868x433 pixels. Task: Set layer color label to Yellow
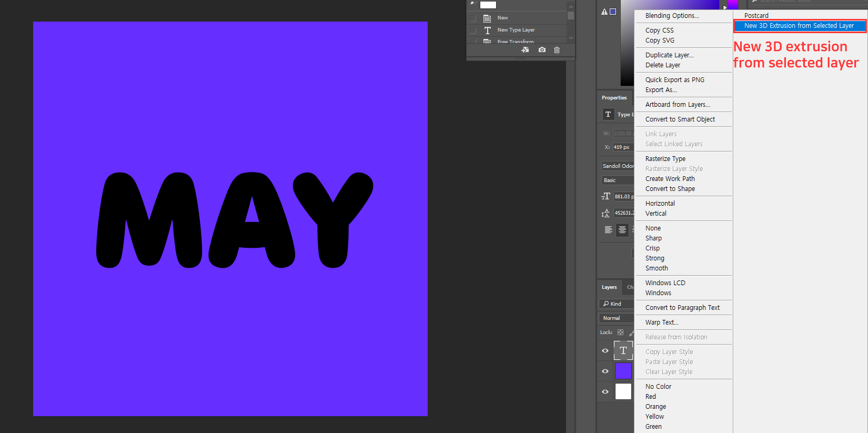click(655, 417)
